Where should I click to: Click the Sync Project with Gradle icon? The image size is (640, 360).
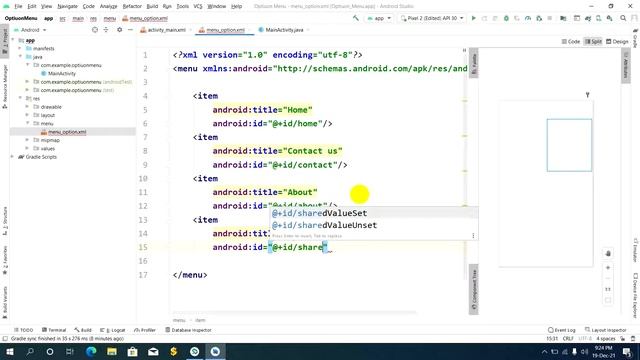pos(588,18)
